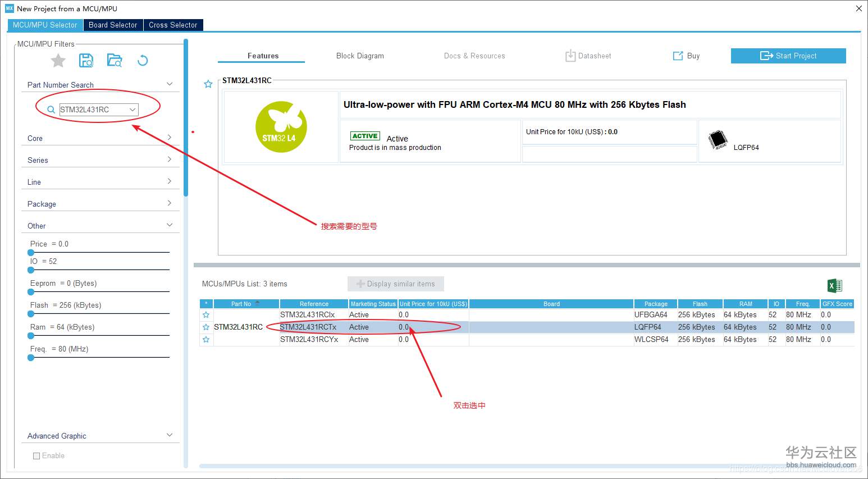Image resolution: width=868 pixels, height=479 pixels.
Task: Expand the Line filter section
Action: [170, 181]
